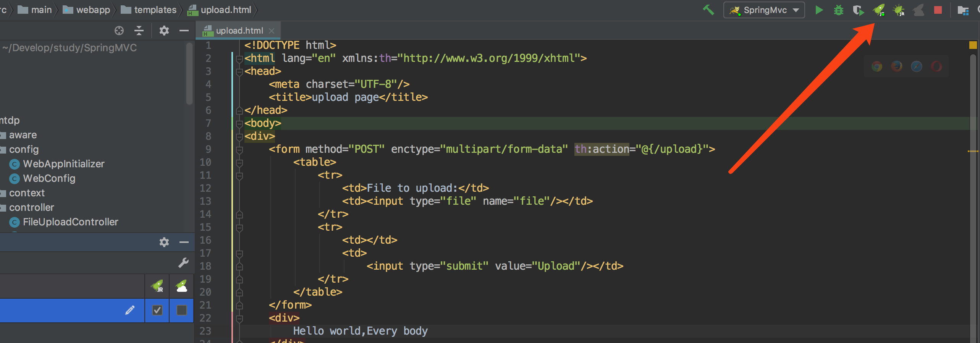Open the WebConfig class

[49, 178]
